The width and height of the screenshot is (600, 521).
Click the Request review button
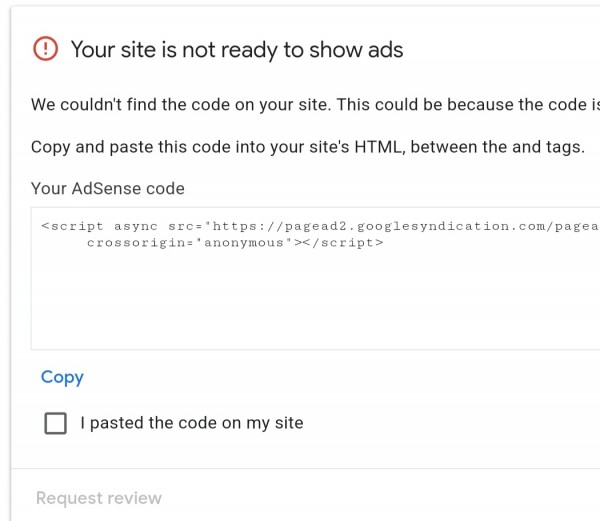point(98,498)
